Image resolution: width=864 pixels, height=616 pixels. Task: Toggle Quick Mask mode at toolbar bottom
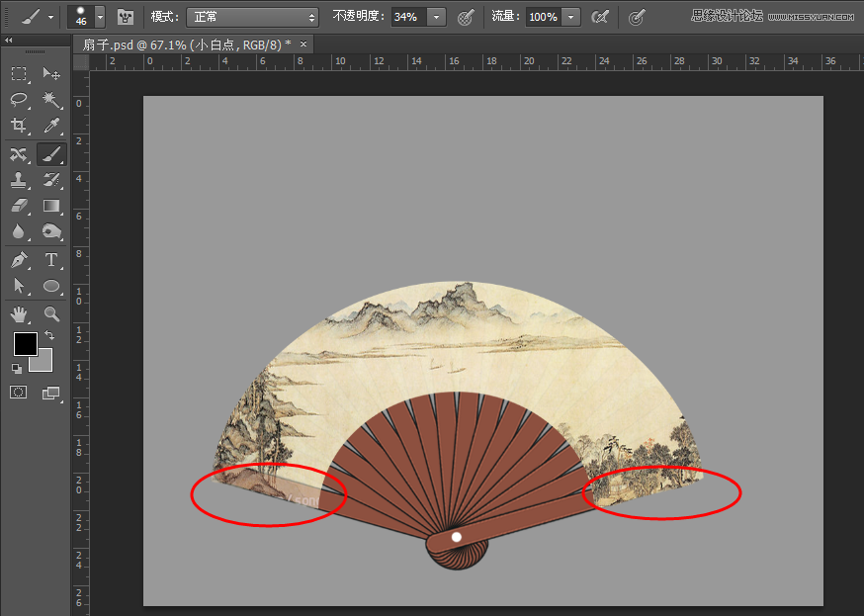coord(17,393)
